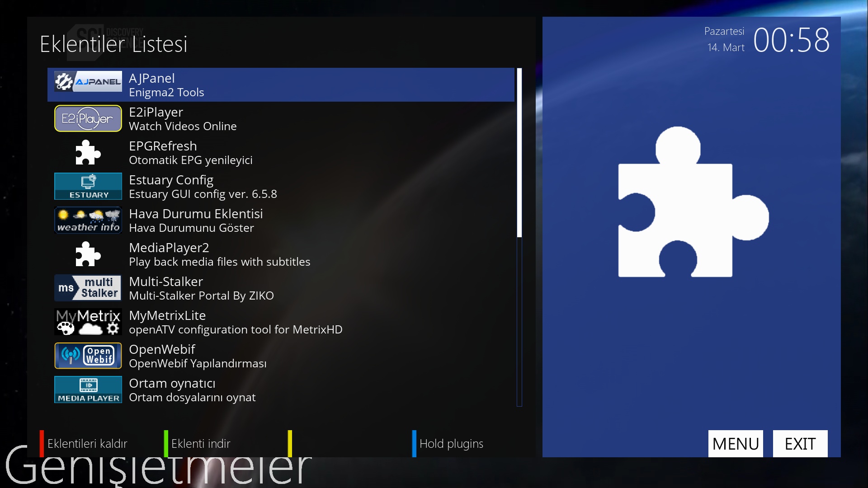Click the red color key marker
This screenshot has width=868, height=488.
tap(42, 444)
